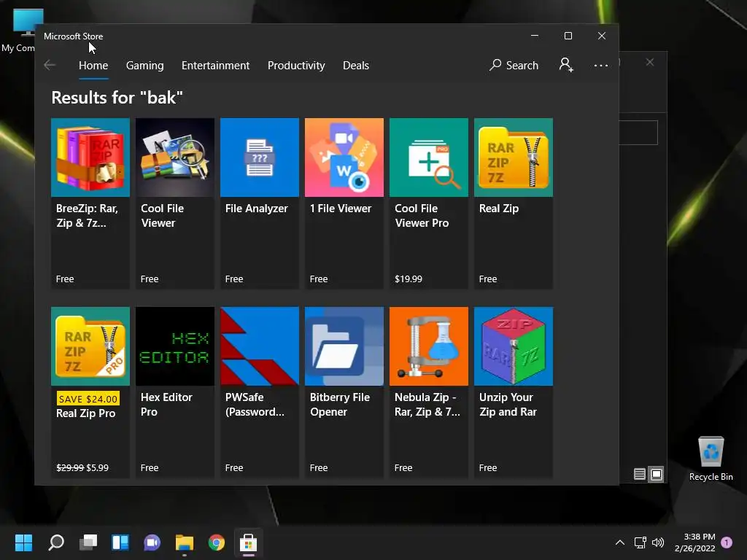Image resolution: width=747 pixels, height=560 pixels.
Task: Open the See more three-dots menu
Action: [601, 65]
